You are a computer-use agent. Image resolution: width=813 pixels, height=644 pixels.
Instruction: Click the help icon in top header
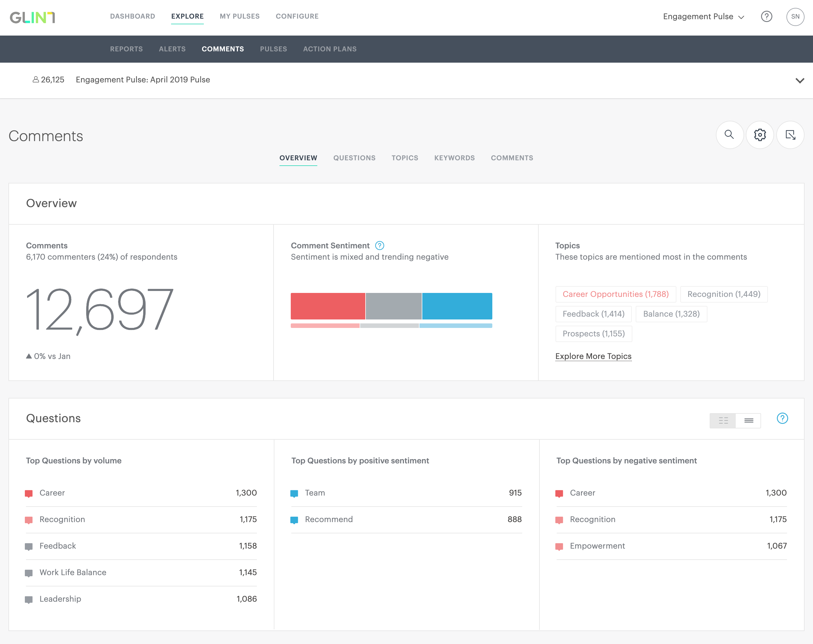click(766, 17)
